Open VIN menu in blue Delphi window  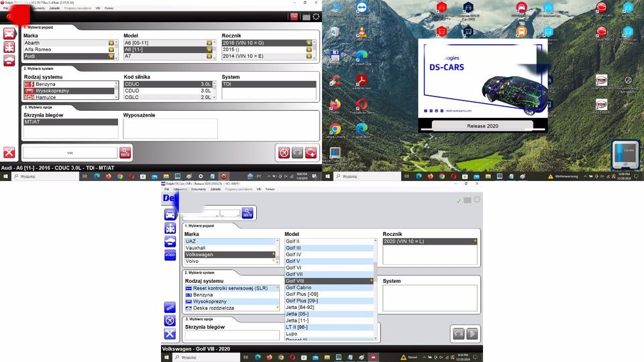pos(259,189)
